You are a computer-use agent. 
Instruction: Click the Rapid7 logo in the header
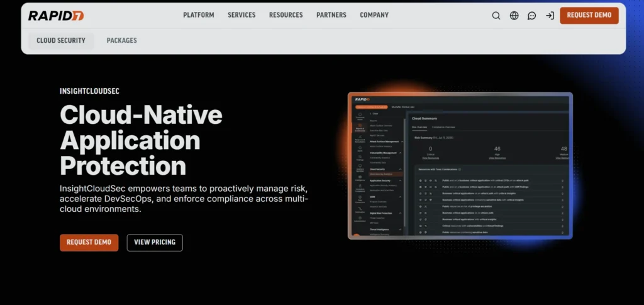point(56,16)
